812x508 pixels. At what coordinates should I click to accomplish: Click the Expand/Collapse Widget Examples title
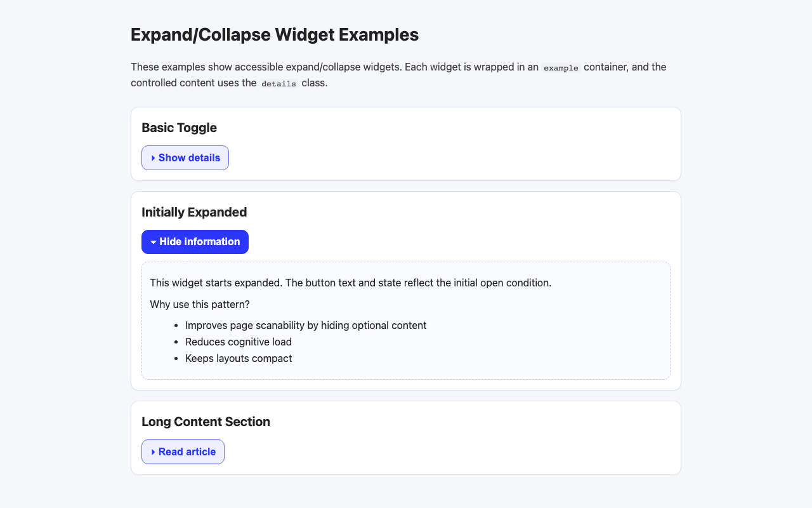[274, 35]
